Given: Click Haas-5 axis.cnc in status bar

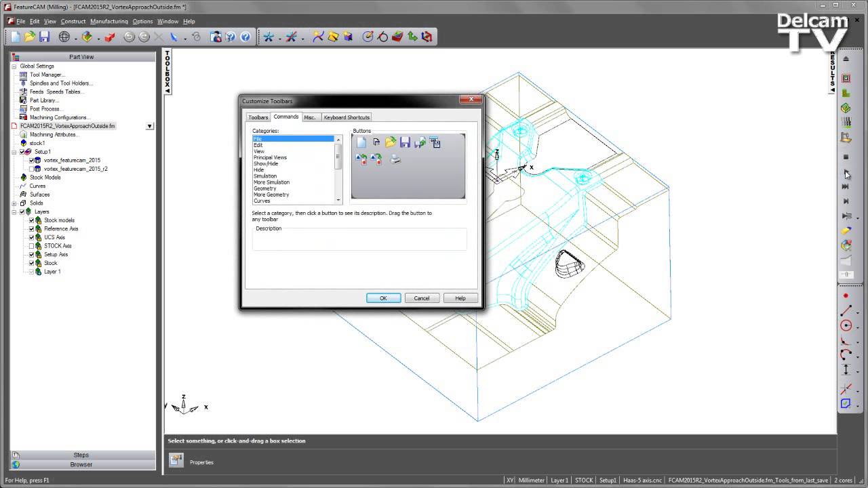Looking at the screenshot, I should (x=642, y=480).
